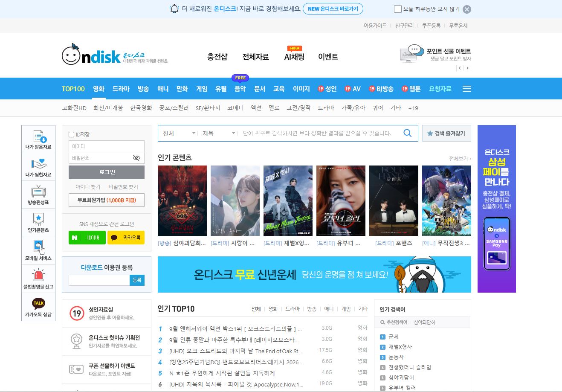Image resolution: width=562 pixels, height=392 pixels.
Task: Select the 영화 category tab
Action: [x=98, y=89]
